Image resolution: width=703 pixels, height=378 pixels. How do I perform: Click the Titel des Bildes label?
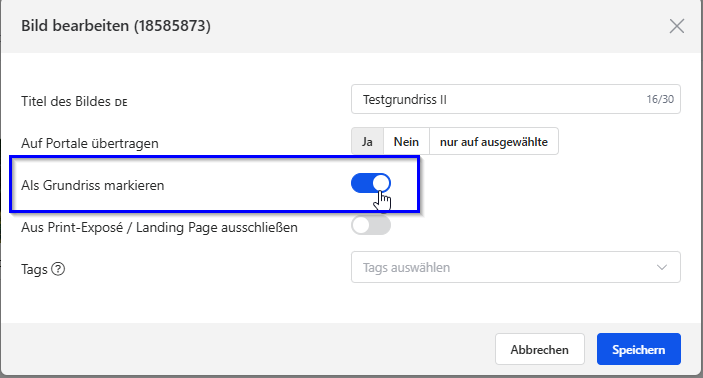tap(65, 101)
